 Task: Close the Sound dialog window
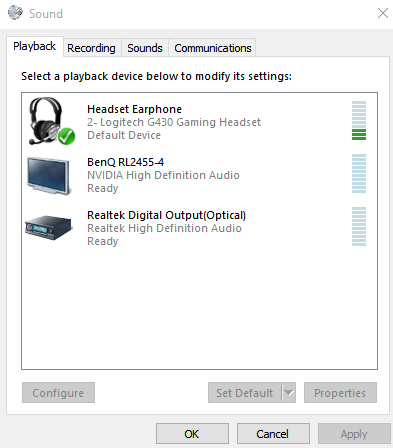coord(383,13)
